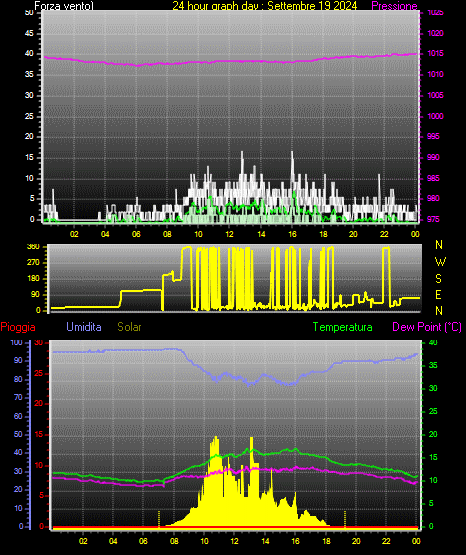Screen dimensions: 466x555
Task: Click 1015 on the pressure axis
Action: click(x=436, y=53)
